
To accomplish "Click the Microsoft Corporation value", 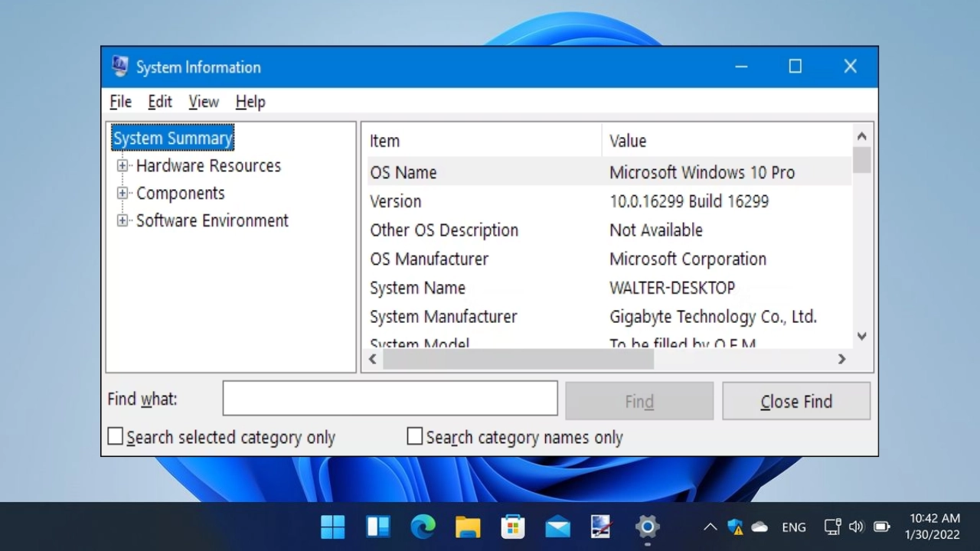I will coord(688,259).
